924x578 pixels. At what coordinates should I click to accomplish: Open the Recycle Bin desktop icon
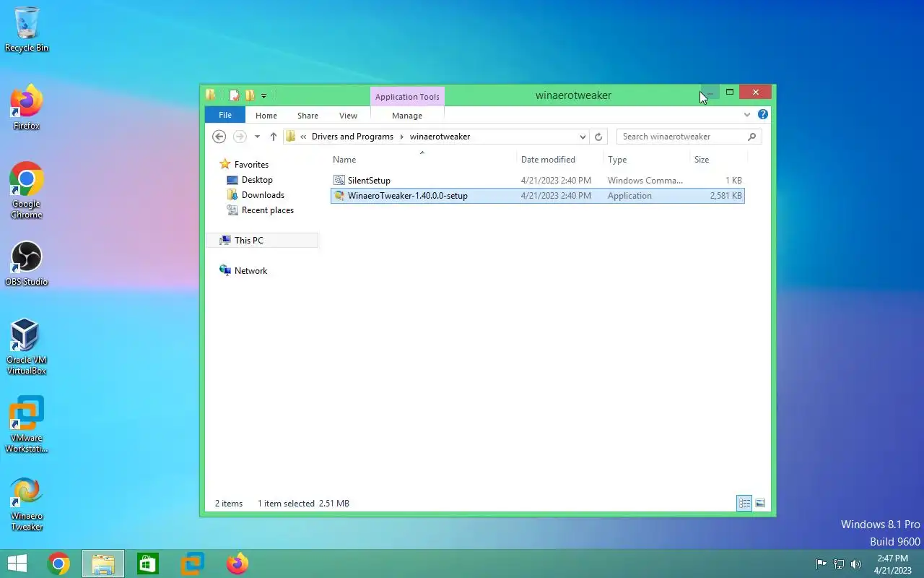point(27,29)
